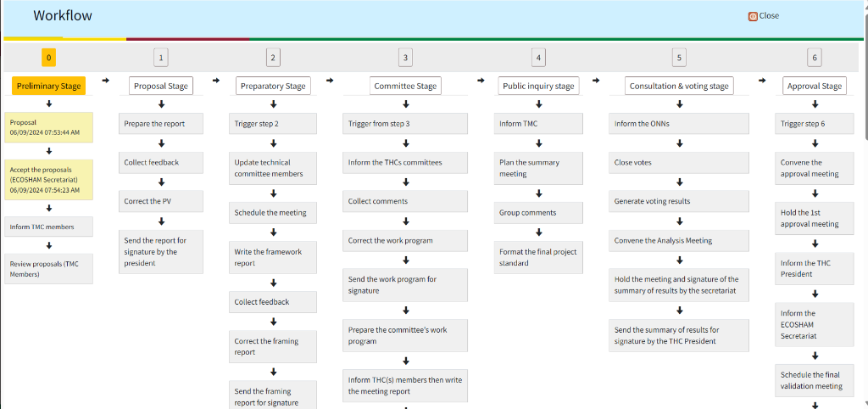Click Format the final project standard
The height and width of the screenshot is (409, 868).
(538, 257)
